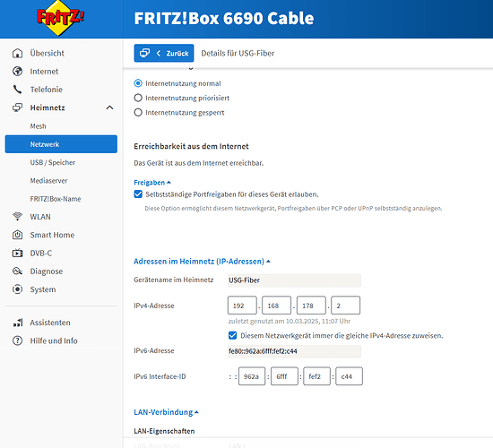Open USB / Speicher menu entry
493x448 pixels.
coord(53,162)
